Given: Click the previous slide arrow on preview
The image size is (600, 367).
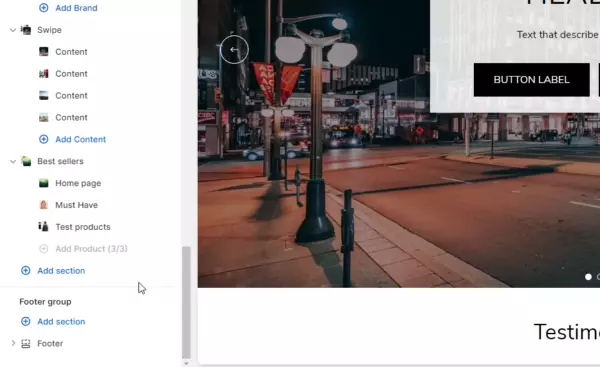Looking at the screenshot, I should pyautogui.click(x=234, y=49).
